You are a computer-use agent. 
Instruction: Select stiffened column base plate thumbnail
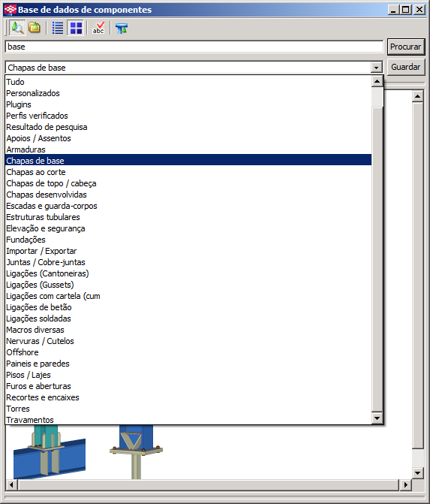click(136, 451)
